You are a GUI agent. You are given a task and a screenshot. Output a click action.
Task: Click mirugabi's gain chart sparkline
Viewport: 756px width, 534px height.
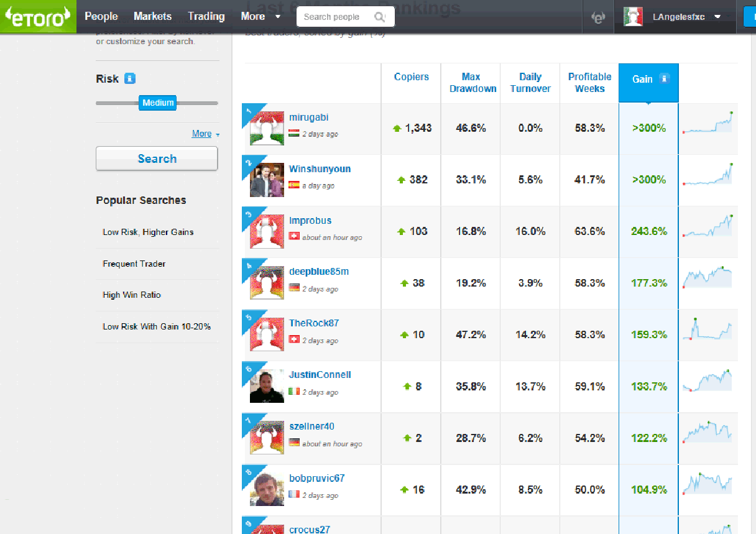click(708, 122)
